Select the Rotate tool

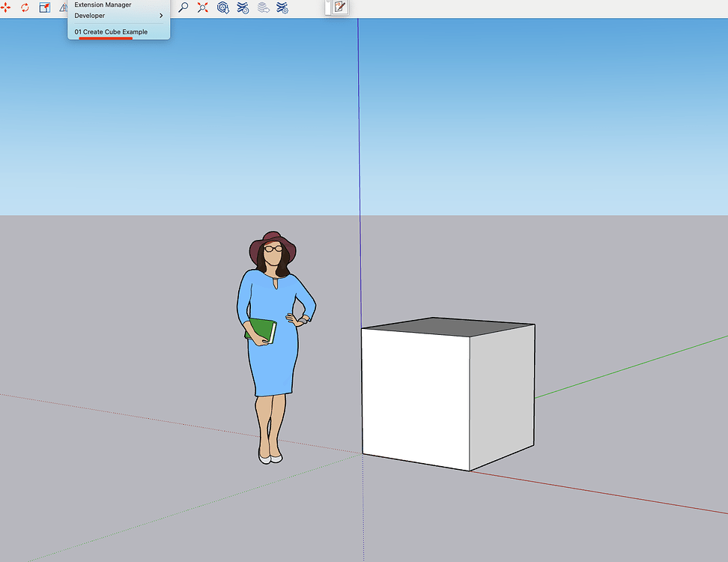[x=25, y=8]
